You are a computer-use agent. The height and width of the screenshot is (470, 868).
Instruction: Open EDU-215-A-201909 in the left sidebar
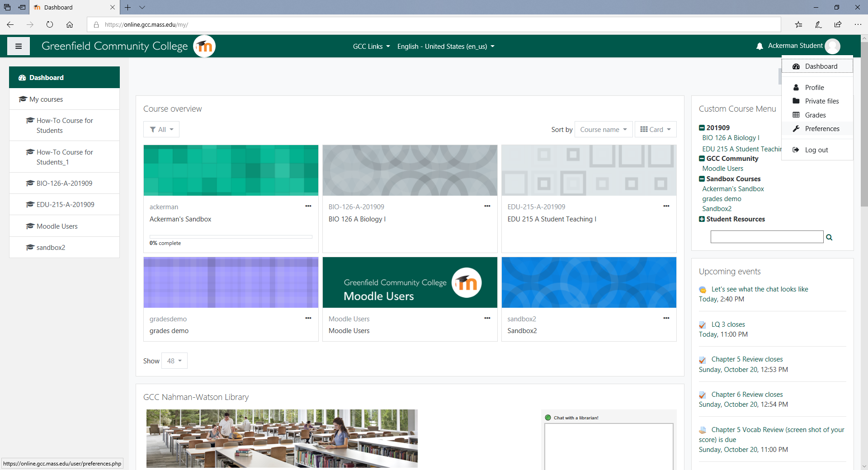coord(64,204)
